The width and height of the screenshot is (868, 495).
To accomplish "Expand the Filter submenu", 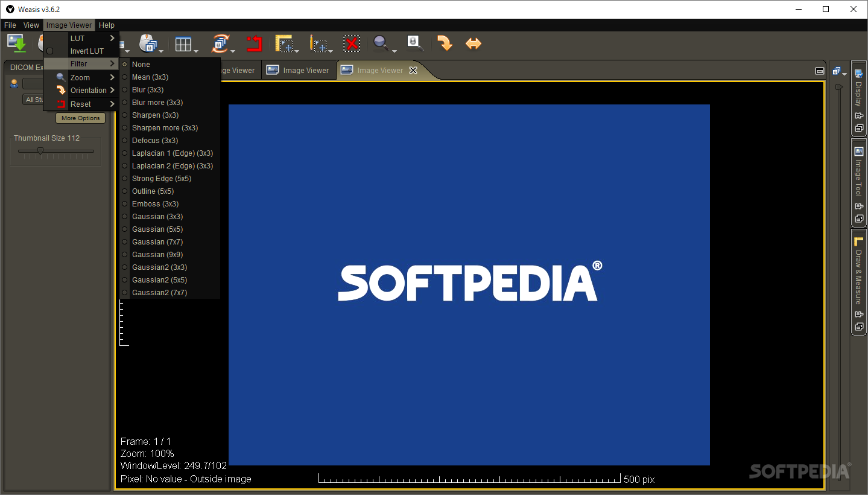I will click(x=81, y=63).
